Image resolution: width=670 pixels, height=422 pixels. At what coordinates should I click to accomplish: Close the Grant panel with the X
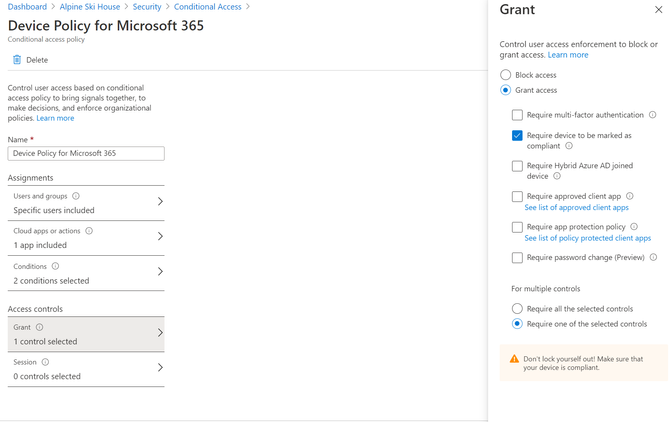[658, 9]
